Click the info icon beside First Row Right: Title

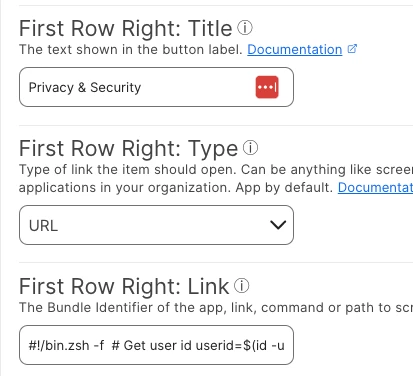pos(245,28)
